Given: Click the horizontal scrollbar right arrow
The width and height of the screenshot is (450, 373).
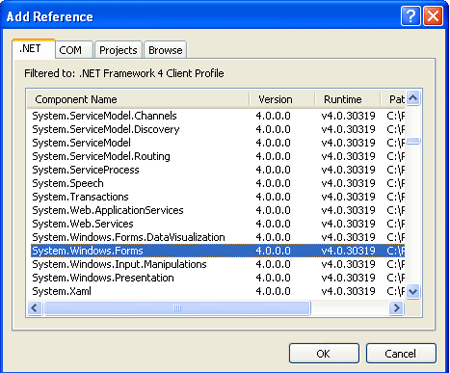Looking at the screenshot, I should click(396, 308).
